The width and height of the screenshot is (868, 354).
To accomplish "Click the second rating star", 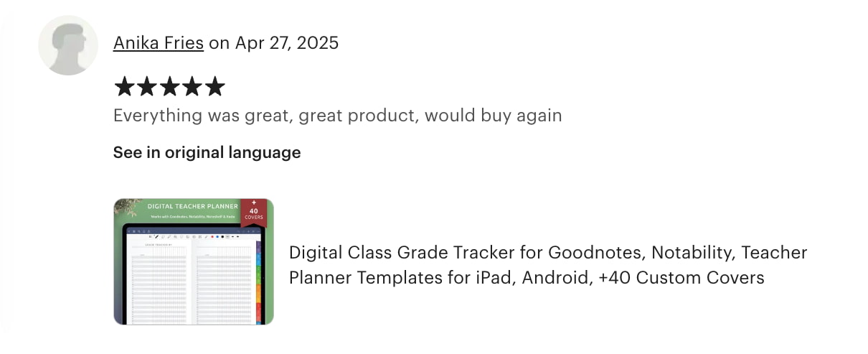I will (147, 88).
